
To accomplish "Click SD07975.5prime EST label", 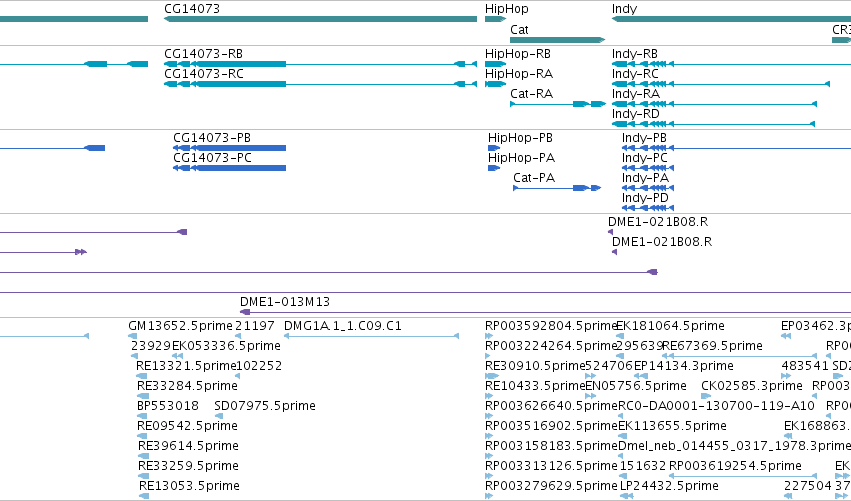I will 265,406.
